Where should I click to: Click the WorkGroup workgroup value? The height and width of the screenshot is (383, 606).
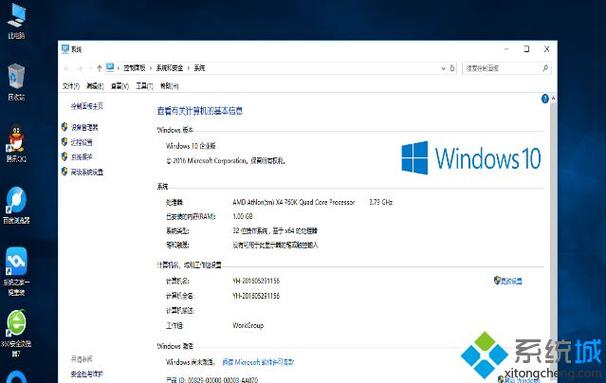(x=248, y=325)
